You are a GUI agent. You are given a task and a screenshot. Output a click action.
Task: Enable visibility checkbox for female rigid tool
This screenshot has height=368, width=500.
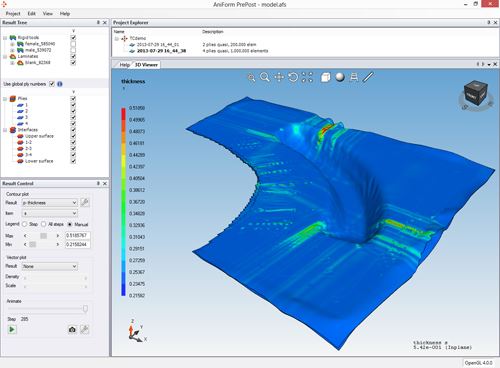click(73, 44)
